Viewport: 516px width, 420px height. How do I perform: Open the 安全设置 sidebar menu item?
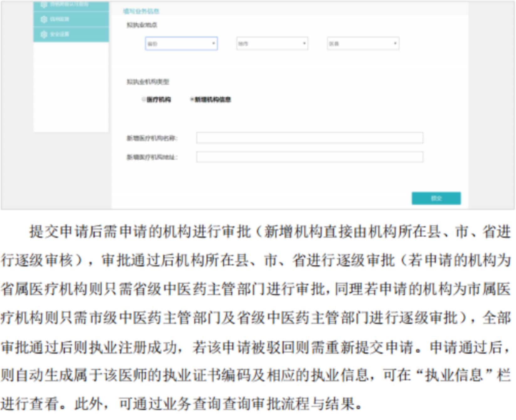click(60, 34)
